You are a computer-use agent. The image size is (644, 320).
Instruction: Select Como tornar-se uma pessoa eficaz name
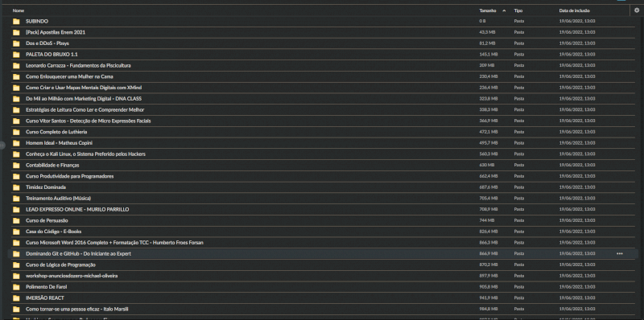(x=77, y=310)
